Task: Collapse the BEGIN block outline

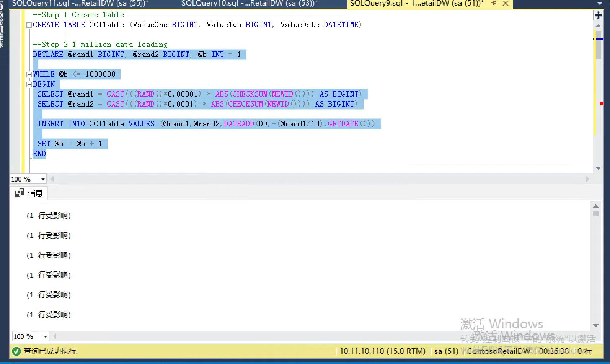Action: [x=29, y=84]
